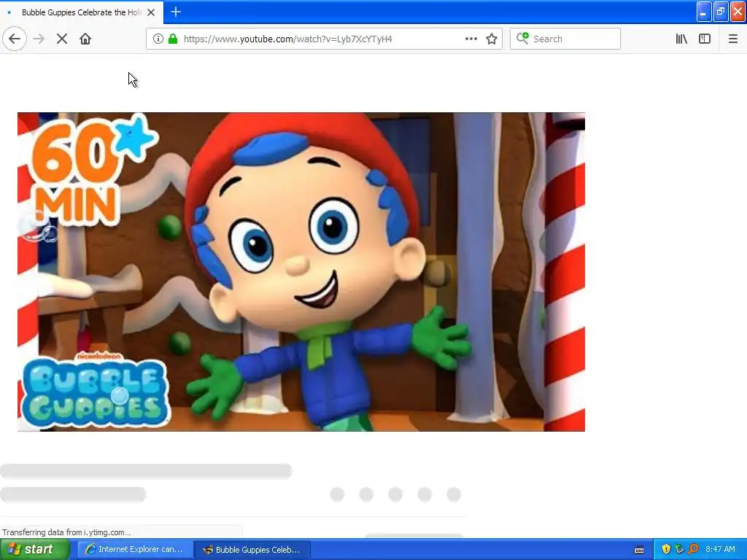Close the Bubble Guppies tab
747x560 pixels.
151,12
